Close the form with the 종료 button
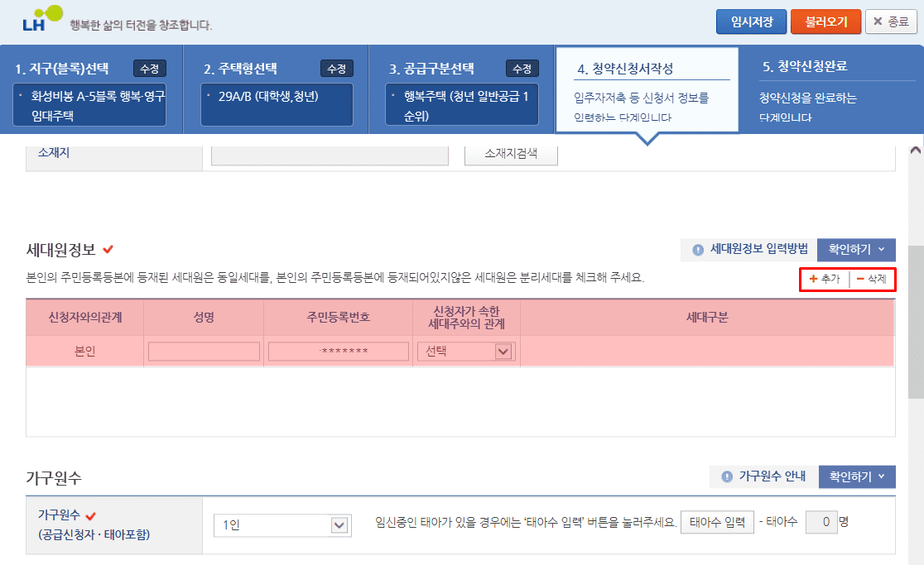The height and width of the screenshot is (565, 924). click(x=891, y=22)
